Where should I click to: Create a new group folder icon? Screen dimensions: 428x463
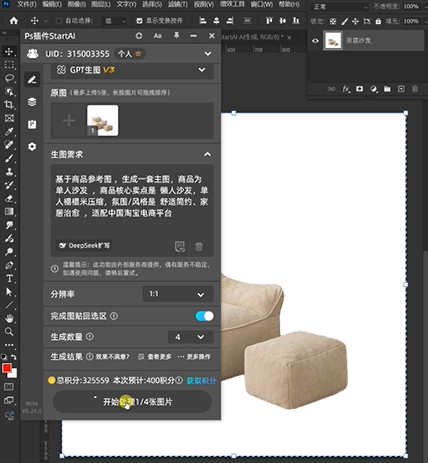[x=387, y=89]
